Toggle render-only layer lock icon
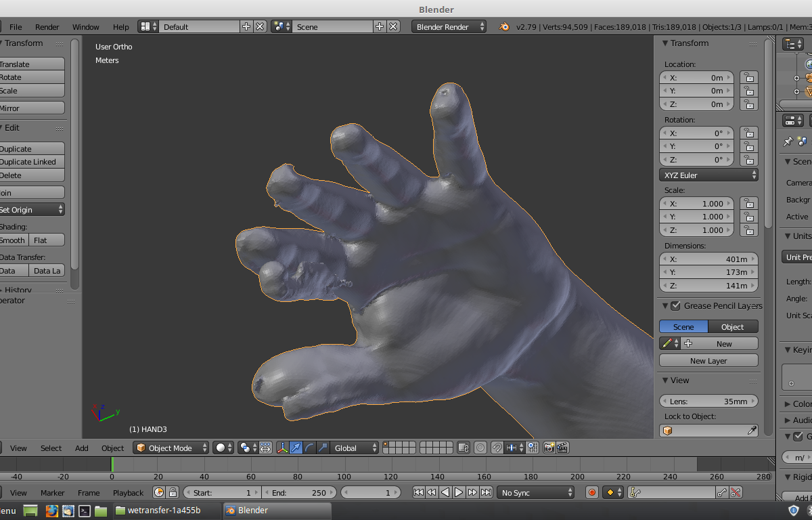 pyautogui.click(x=464, y=448)
